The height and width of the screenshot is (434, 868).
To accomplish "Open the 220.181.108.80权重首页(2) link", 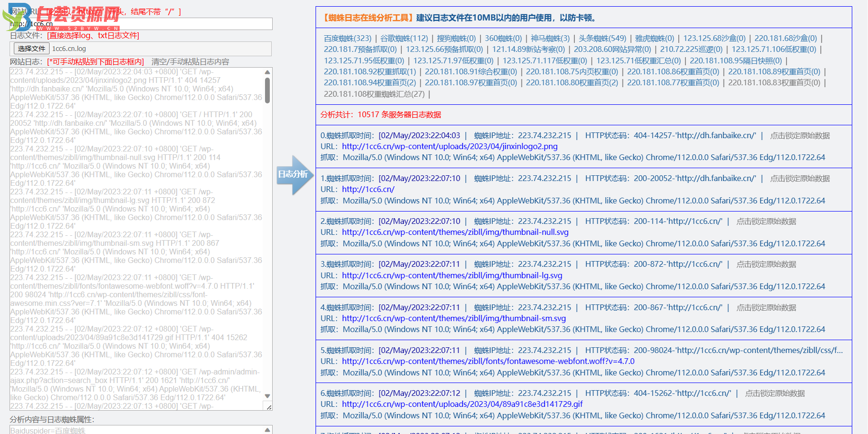I will [572, 82].
